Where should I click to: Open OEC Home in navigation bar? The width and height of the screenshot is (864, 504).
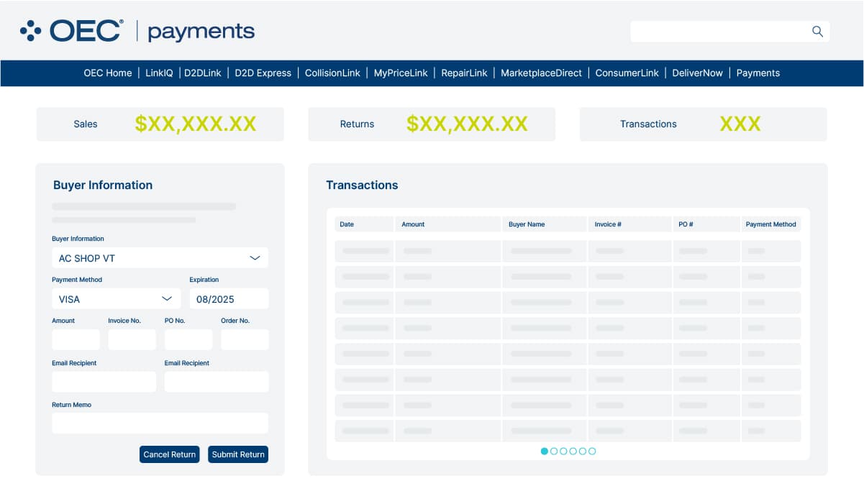108,73
